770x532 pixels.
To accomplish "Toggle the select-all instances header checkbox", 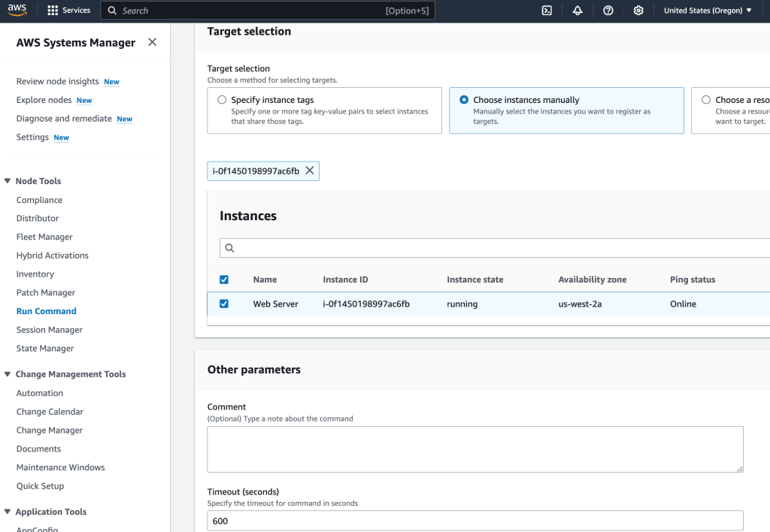I will [224, 280].
